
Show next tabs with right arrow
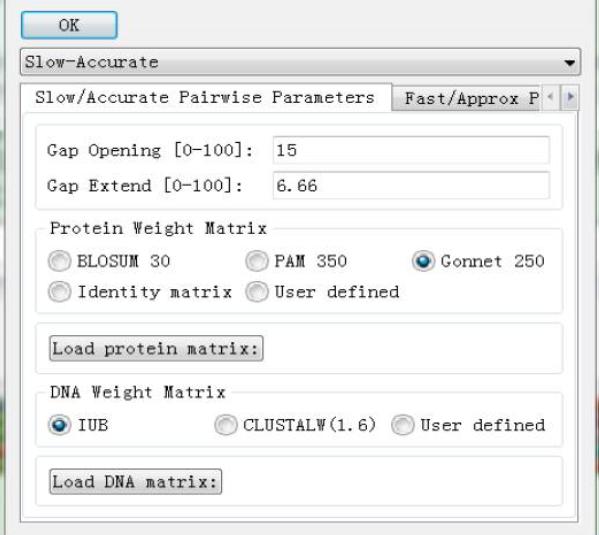coord(570,97)
